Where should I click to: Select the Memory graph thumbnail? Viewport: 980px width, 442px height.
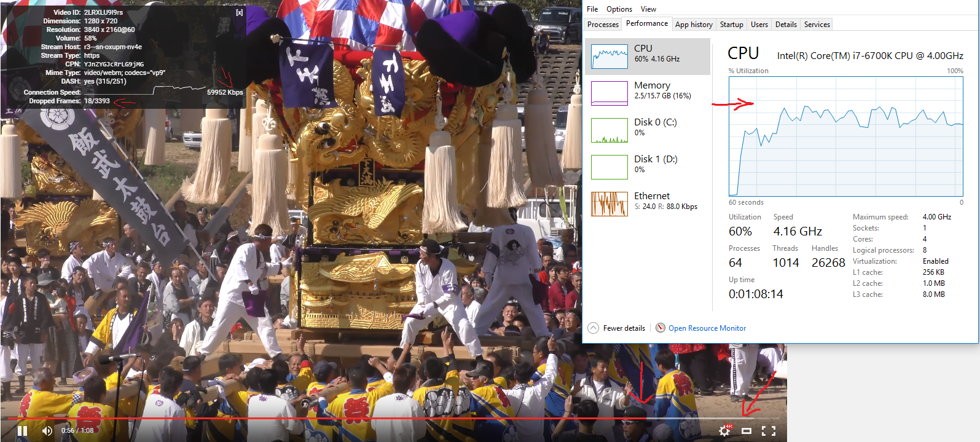point(610,93)
